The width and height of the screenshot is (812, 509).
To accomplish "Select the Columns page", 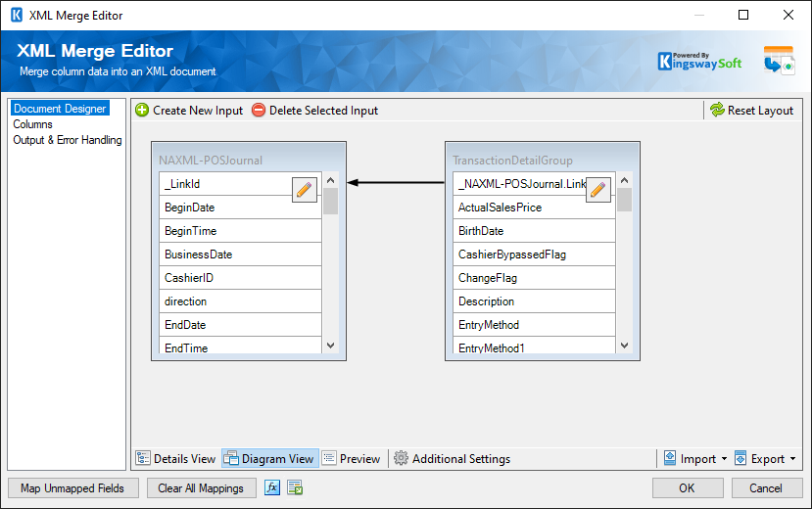I will click(x=32, y=124).
